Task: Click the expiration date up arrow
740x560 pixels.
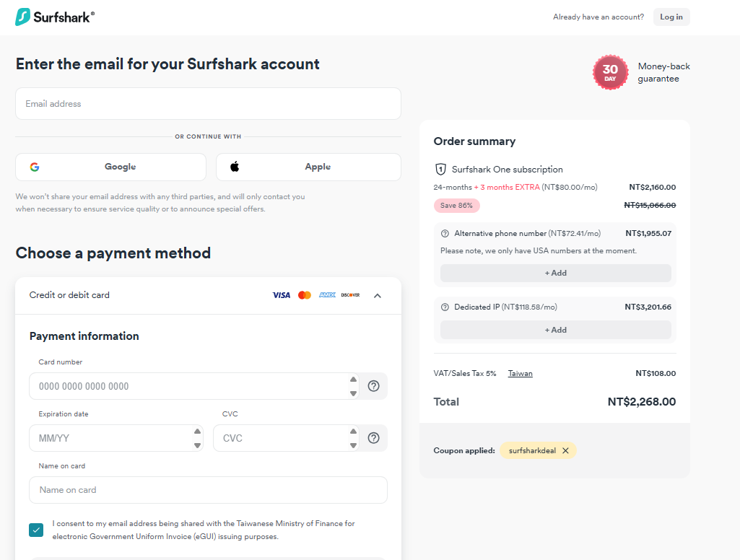Action: click(x=197, y=432)
